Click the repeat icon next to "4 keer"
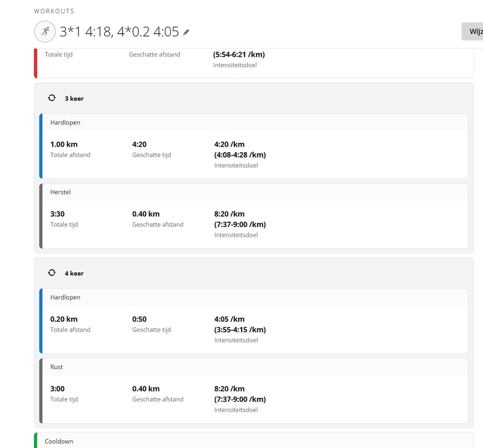Image resolution: width=483 pixels, height=448 pixels. point(52,273)
